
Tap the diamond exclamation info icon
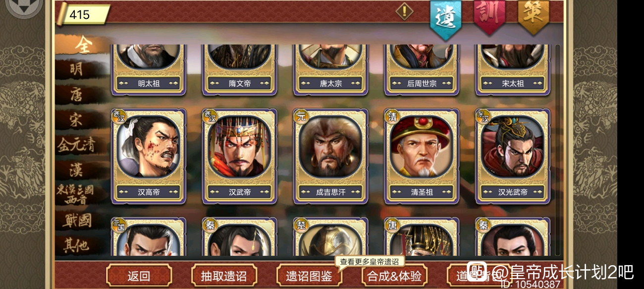pos(404,11)
